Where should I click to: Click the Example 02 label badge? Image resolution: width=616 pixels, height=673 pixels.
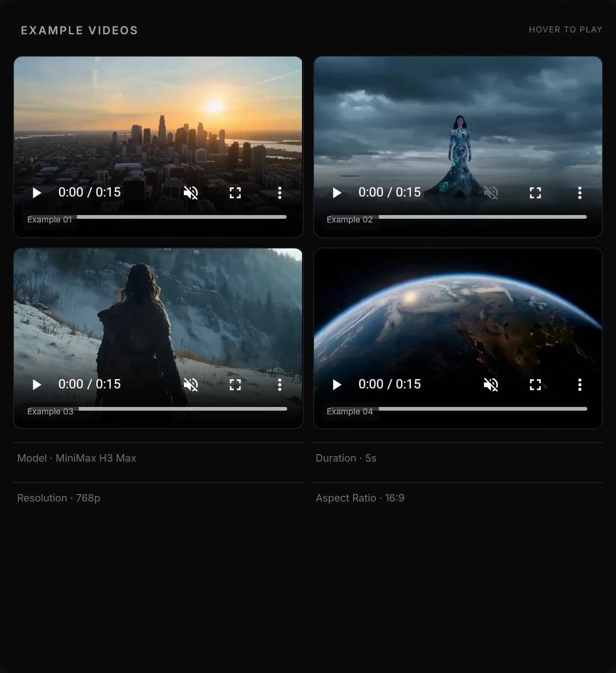[x=350, y=220]
